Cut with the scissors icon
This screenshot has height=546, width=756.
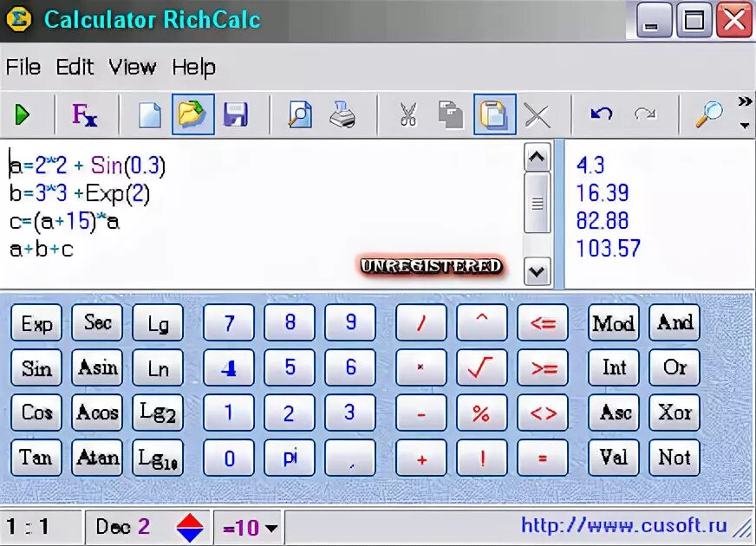coord(407,115)
